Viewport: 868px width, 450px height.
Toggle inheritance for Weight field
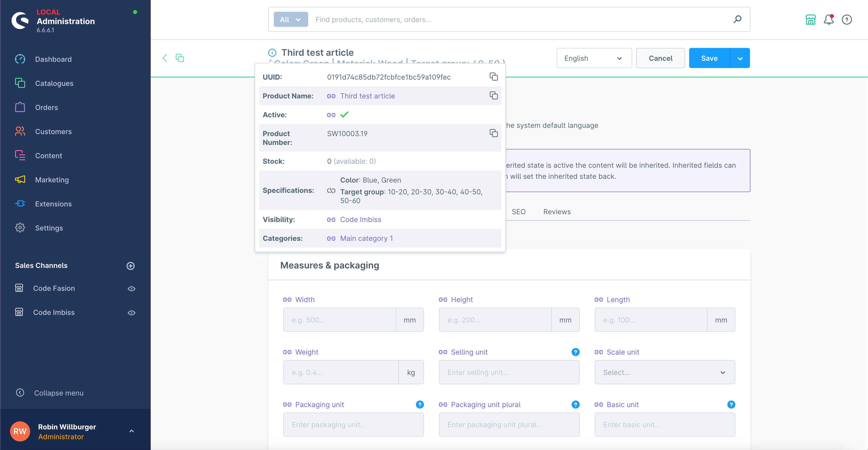click(x=287, y=352)
